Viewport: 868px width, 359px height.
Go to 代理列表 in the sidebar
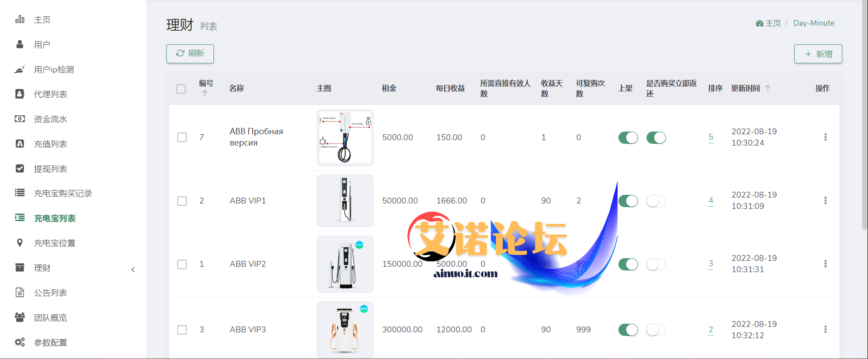[x=51, y=94]
